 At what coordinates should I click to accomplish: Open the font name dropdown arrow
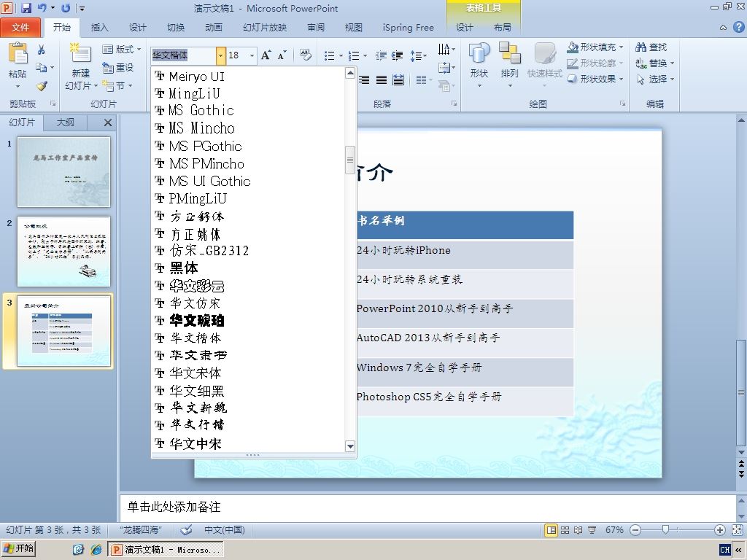tap(220, 55)
